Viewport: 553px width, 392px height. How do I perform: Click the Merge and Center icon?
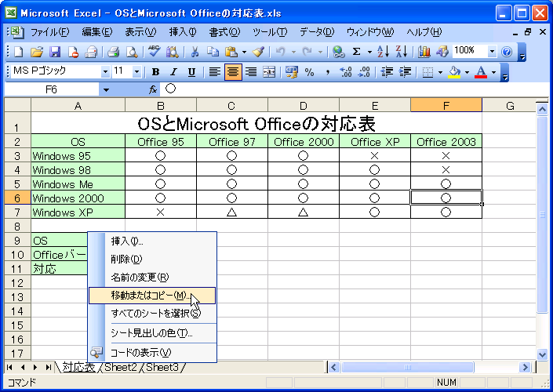269,72
